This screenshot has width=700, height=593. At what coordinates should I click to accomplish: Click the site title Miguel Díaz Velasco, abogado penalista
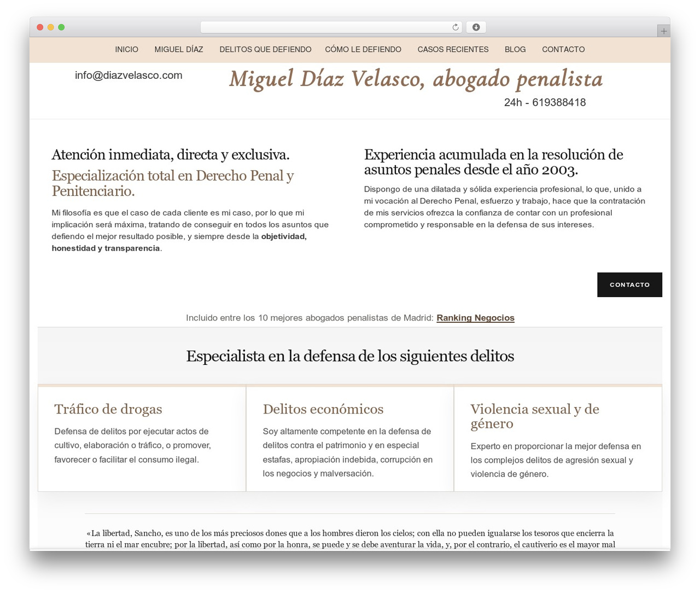(x=416, y=79)
